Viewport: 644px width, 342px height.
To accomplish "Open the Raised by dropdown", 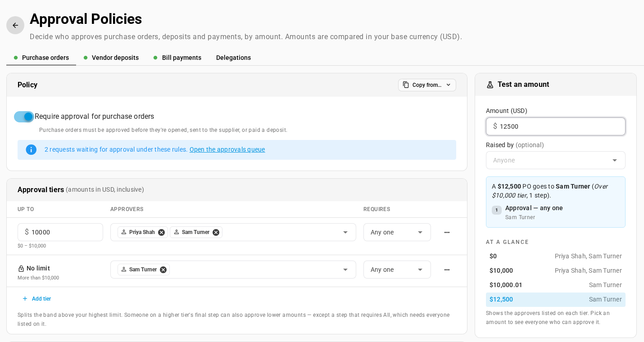I will [x=556, y=160].
